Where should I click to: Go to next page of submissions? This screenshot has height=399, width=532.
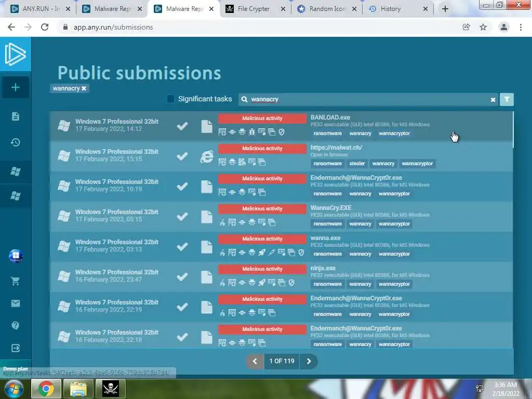point(309,361)
